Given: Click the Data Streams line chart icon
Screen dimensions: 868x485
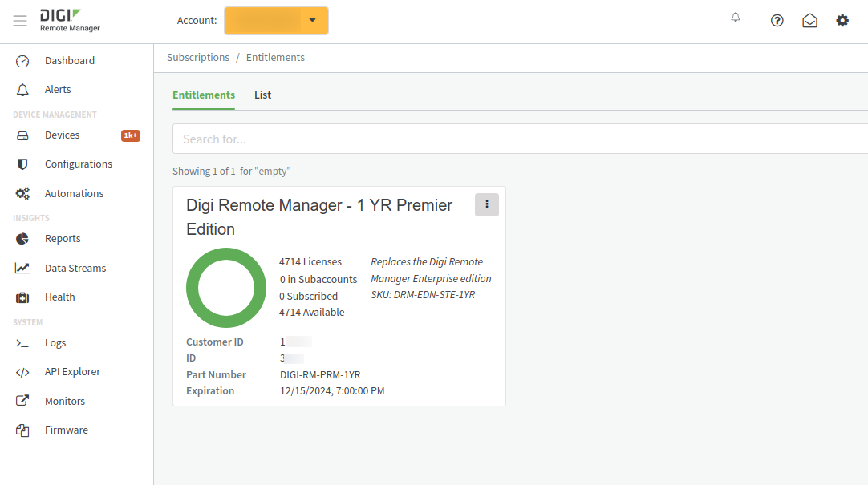Looking at the screenshot, I should tap(22, 269).
